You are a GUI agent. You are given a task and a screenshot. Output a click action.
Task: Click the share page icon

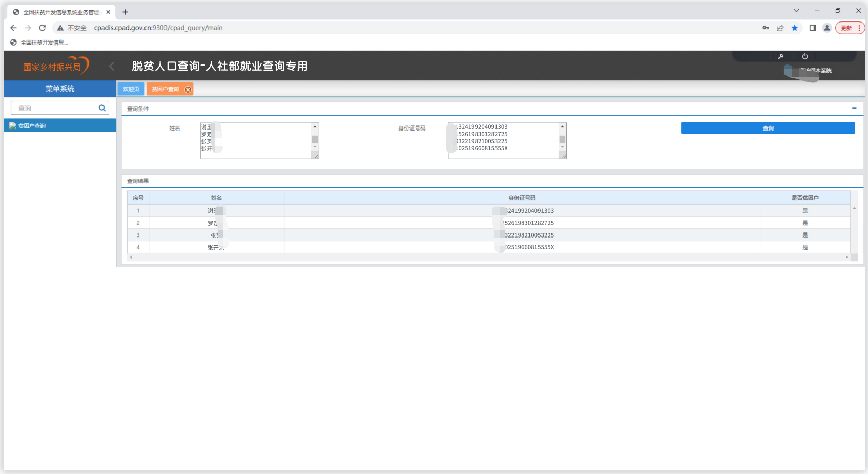[780, 28]
